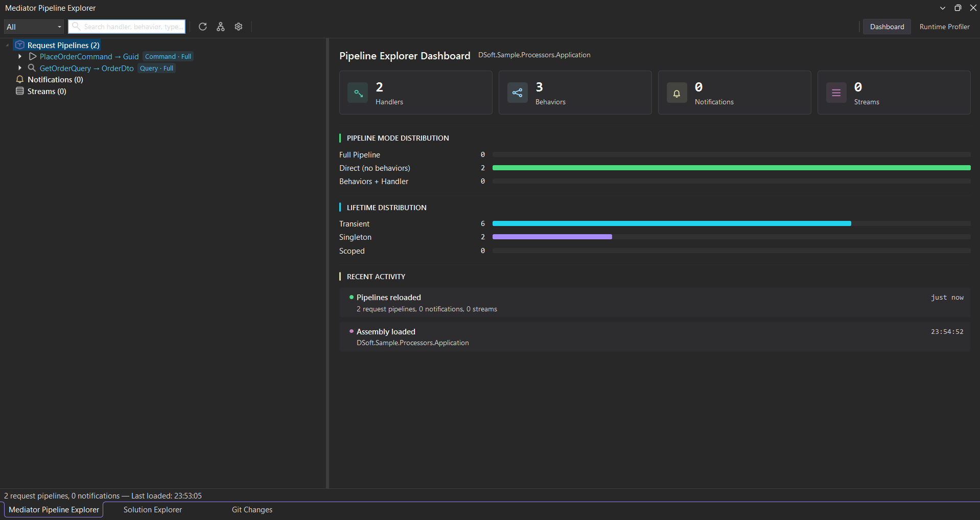Select Notifications (0) tree item
The image size is (980, 520).
pyautogui.click(x=55, y=79)
